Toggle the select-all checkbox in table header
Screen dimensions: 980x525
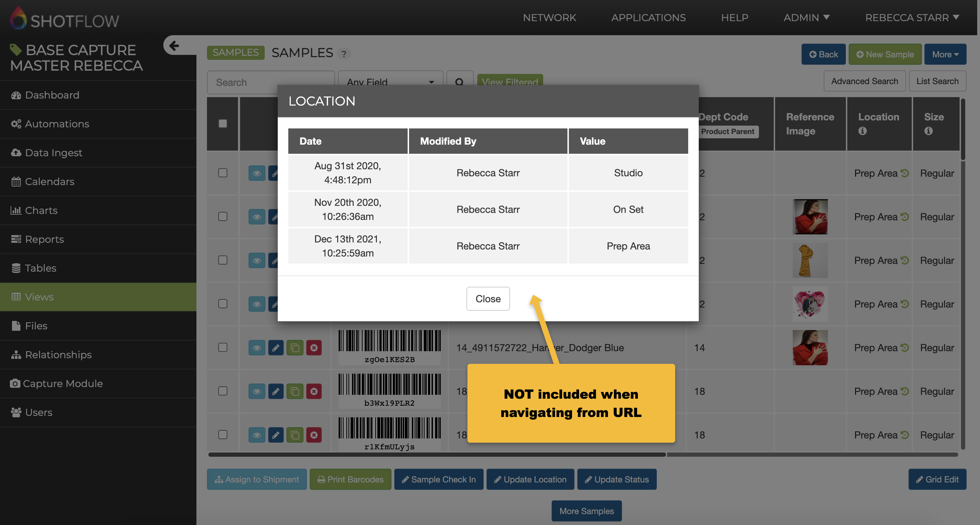[223, 124]
